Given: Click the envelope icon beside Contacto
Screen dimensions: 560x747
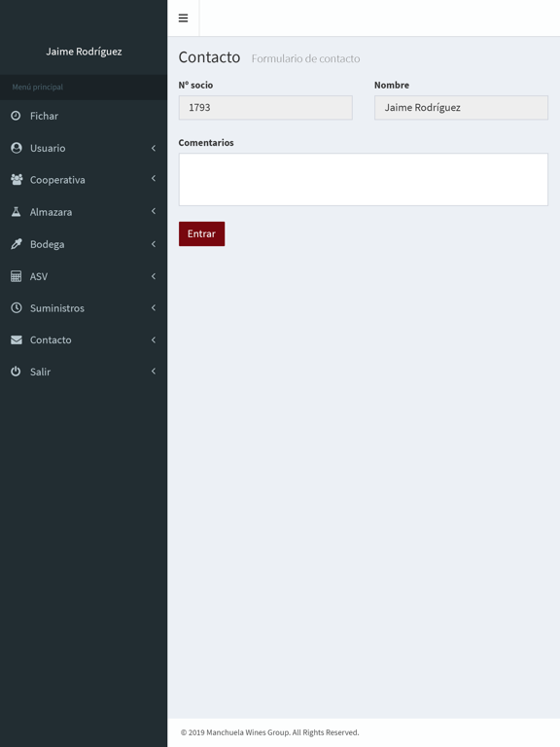Looking at the screenshot, I should coord(17,339).
